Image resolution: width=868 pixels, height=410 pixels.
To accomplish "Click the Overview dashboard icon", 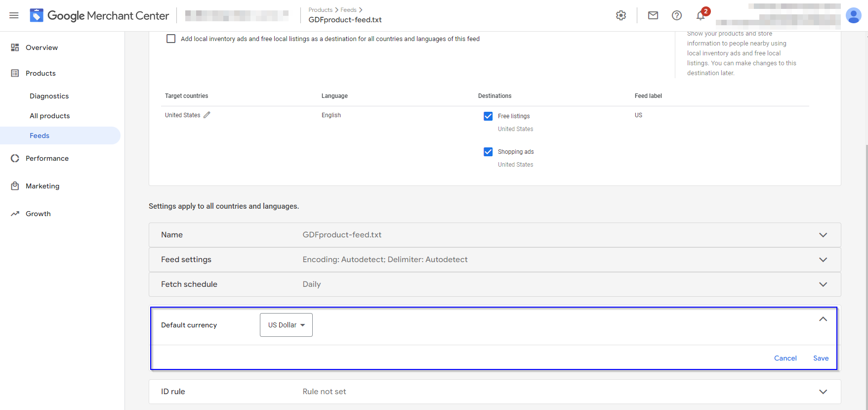I will [15, 47].
